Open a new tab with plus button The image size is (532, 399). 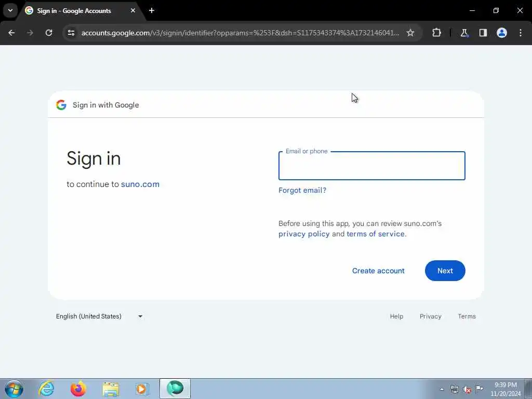[152, 10]
